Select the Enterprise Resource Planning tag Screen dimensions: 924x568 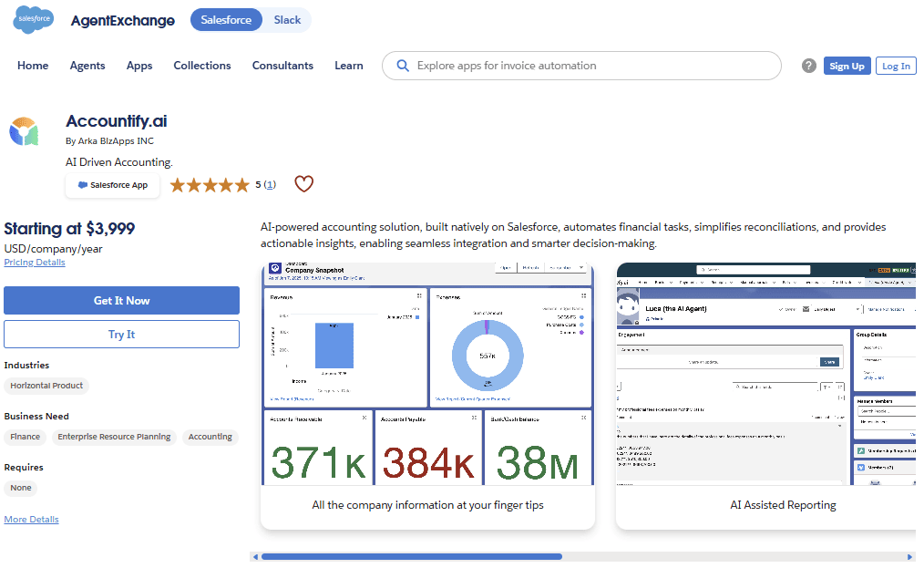pos(114,437)
